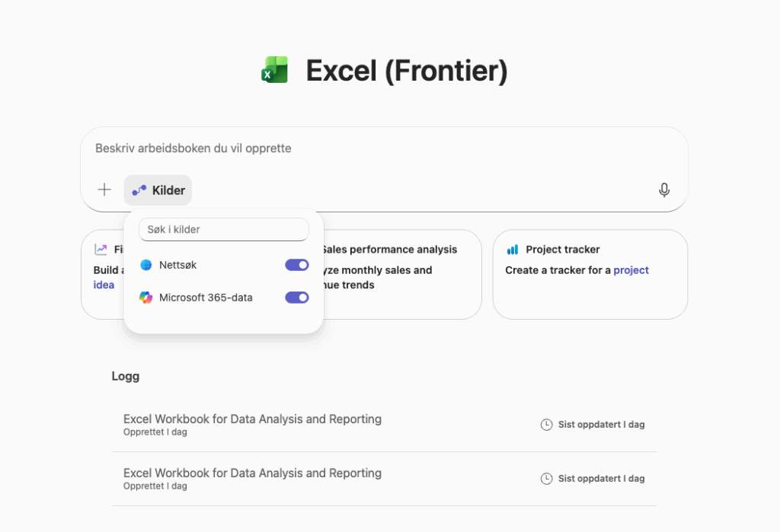This screenshot has height=532, width=780.
Task: Click the Project tracker bar chart icon
Action: 513,250
